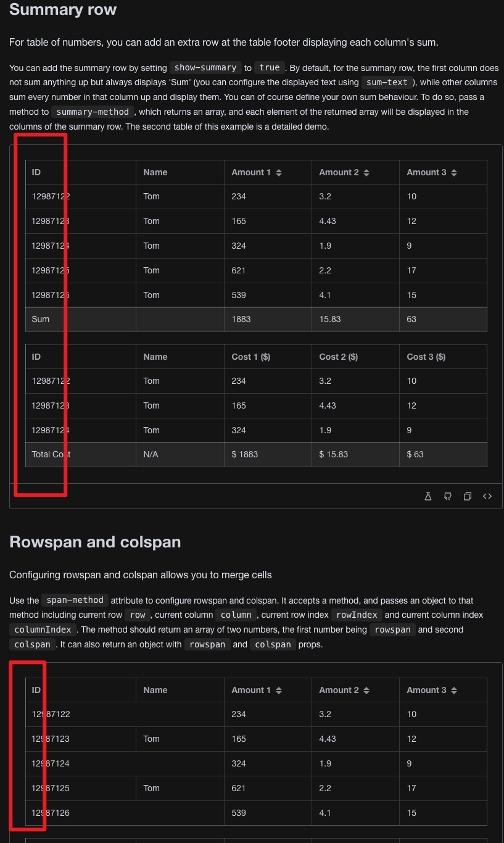Sort Amount 1 in the summary table
The width and height of the screenshot is (504, 843).
pos(279,173)
